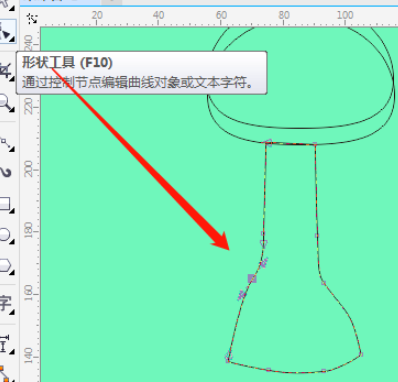The image size is (398, 382).
Task: Click the lower control handle below selected node
Action: pyautogui.click(x=242, y=295)
